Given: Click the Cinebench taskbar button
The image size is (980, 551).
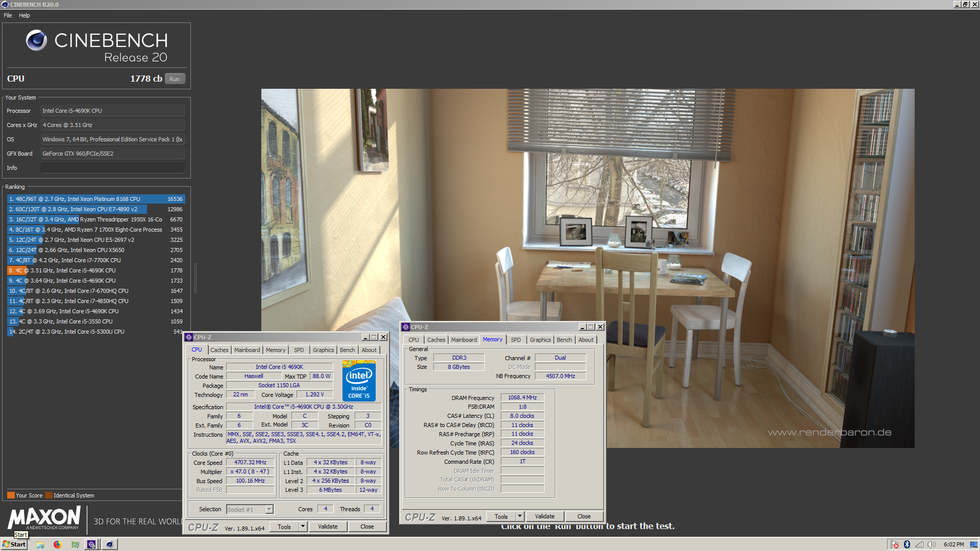Looking at the screenshot, I should 109,544.
